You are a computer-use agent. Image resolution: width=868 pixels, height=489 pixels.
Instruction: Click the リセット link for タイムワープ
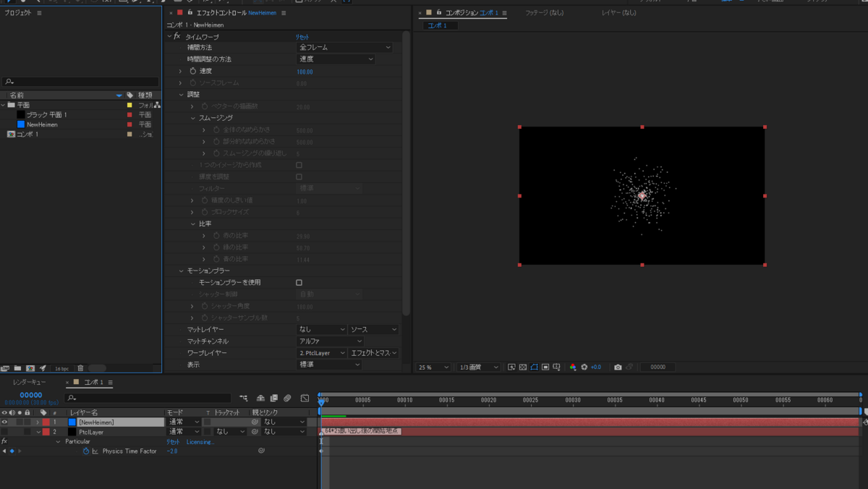click(x=302, y=36)
